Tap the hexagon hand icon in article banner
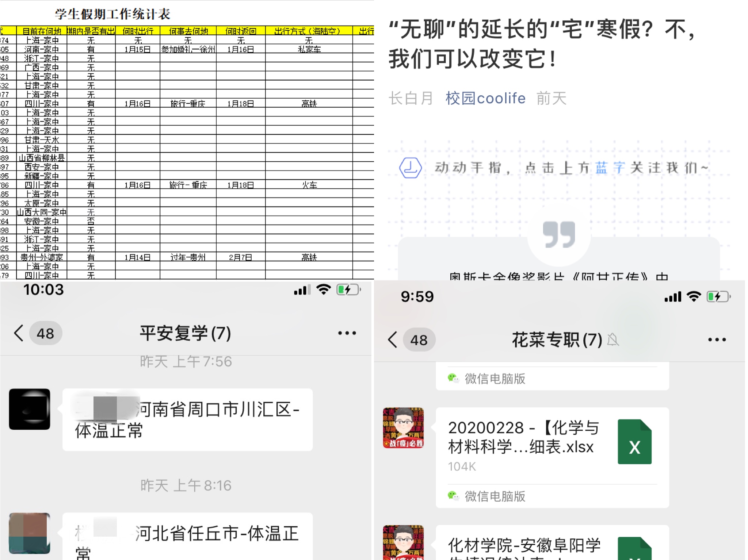Viewport: 748px width, 560px height. (x=410, y=168)
